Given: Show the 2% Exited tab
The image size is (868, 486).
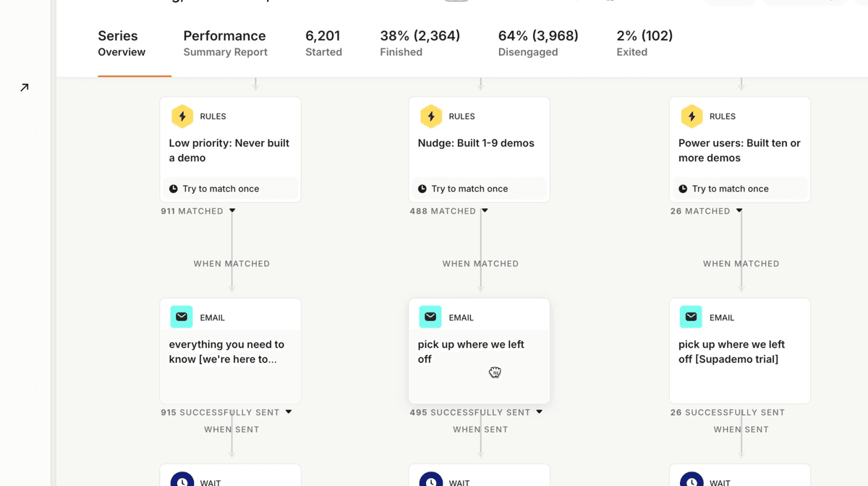Looking at the screenshot, I should coord(644,43).
